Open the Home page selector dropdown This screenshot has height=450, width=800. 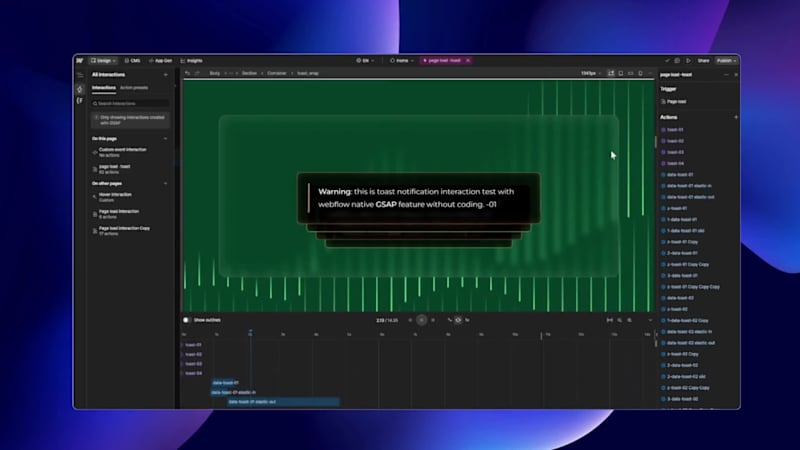(402, 61)
